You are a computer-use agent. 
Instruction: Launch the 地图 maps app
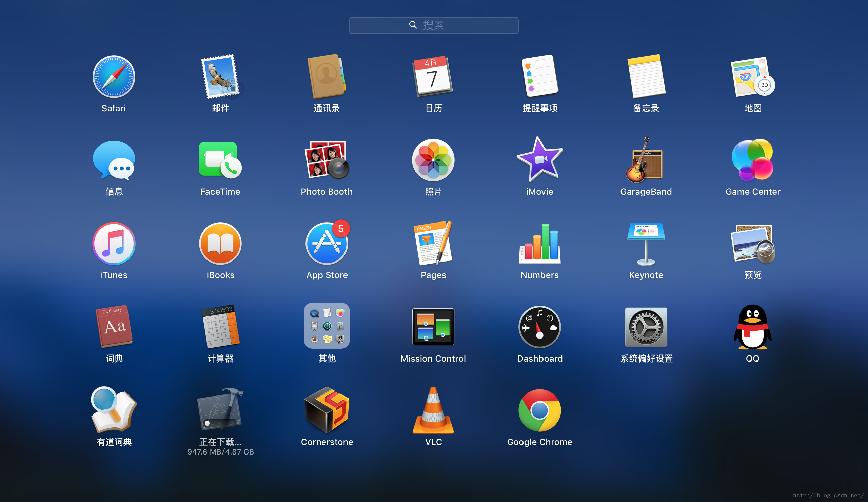tap(753, 77)
